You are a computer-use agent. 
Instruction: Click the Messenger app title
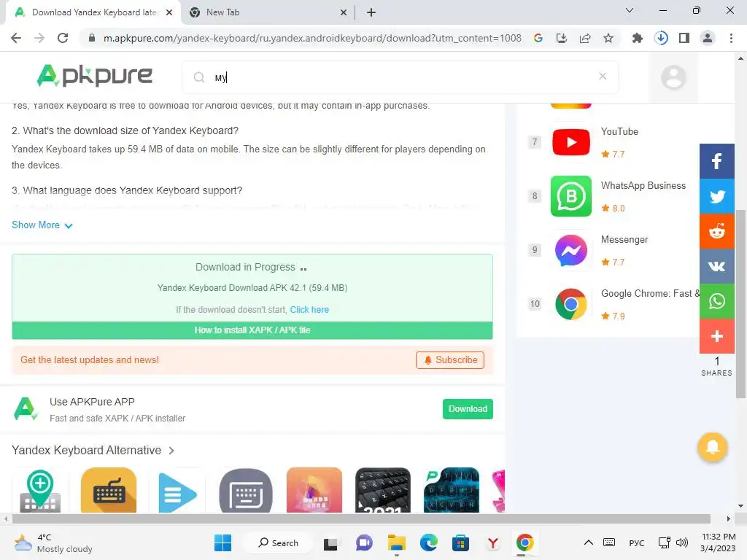coord(624,239)
